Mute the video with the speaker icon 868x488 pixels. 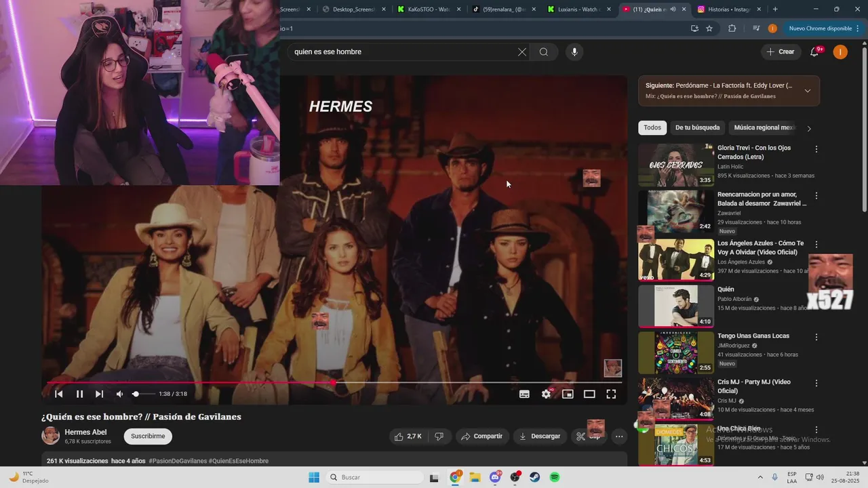[x=120, y=394]
